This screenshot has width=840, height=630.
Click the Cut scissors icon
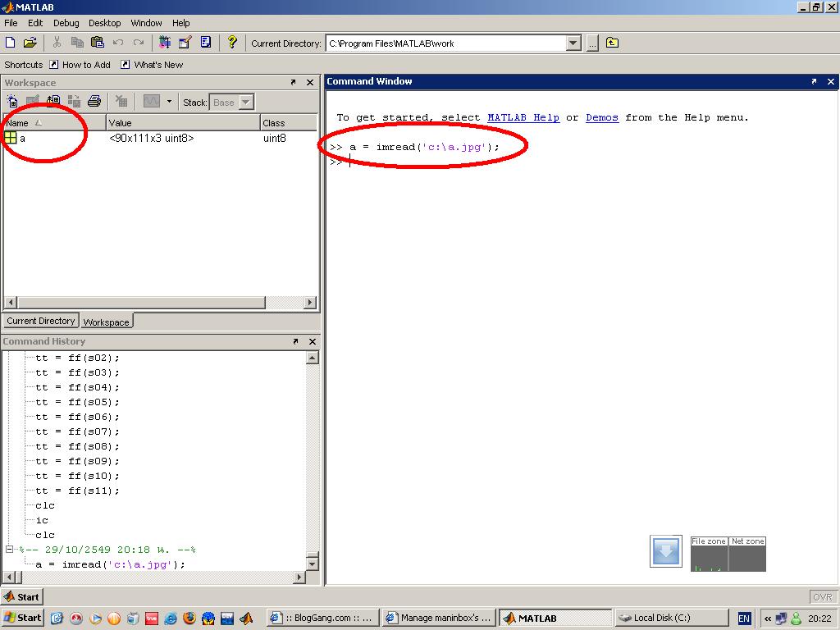57,43
